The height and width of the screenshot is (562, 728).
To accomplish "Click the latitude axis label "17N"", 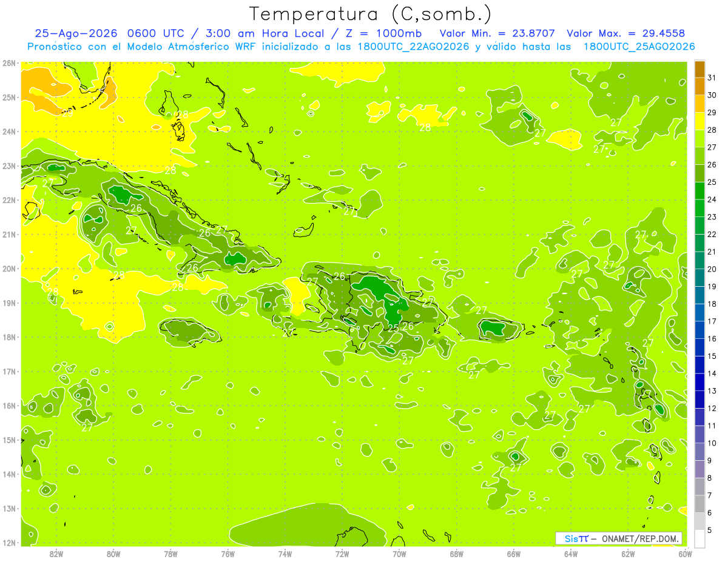I will click(x=8, y=372).
